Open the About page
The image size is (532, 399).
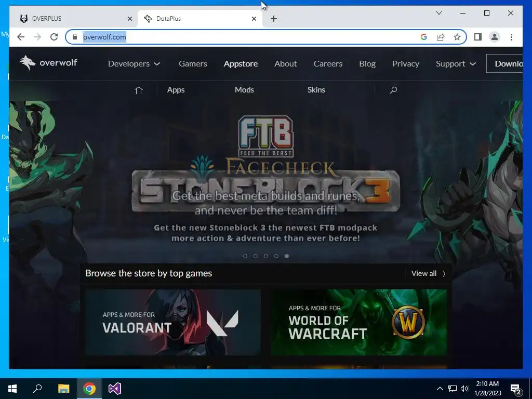coord(285,63)
